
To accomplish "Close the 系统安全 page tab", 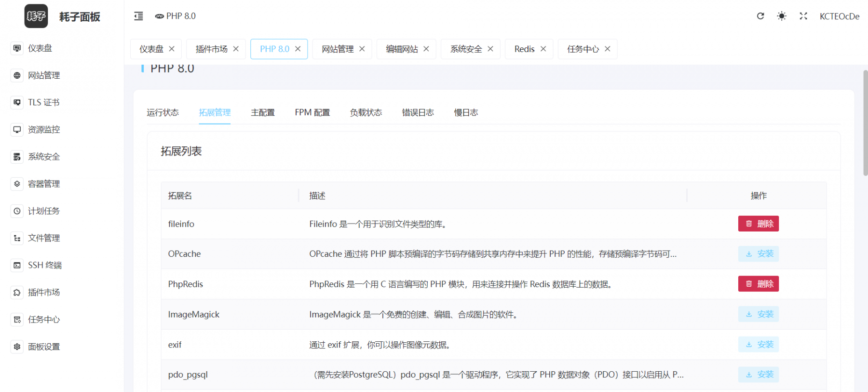I will point(490,49).
